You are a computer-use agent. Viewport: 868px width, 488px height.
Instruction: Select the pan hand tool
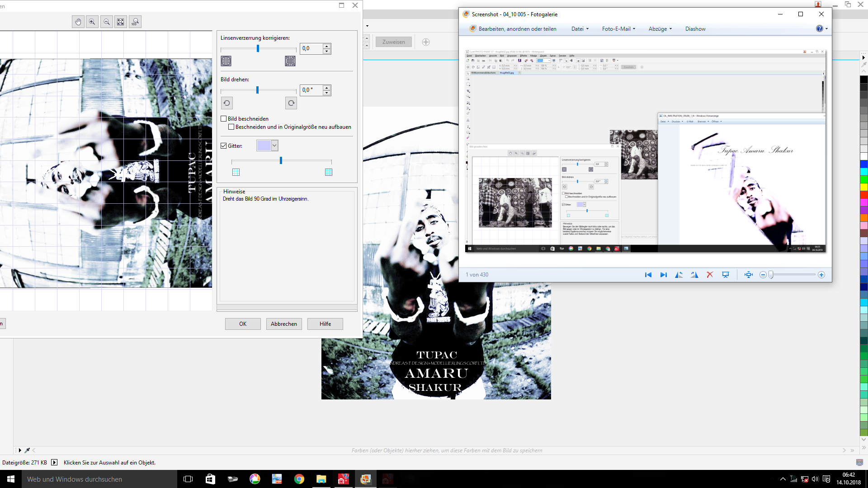point(78,22)
